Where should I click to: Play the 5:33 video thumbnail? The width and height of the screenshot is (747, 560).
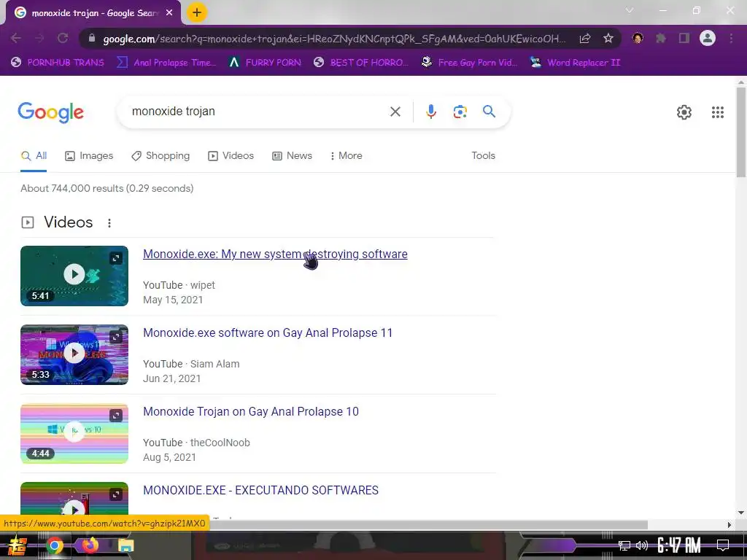pos(74,354)
